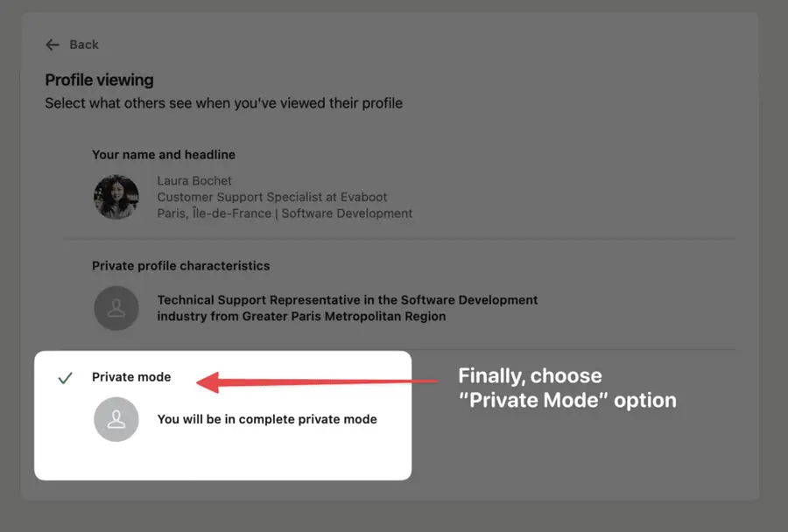Click the leftward arrow beside Back
The width and height of the screenshot is (788, 532).
pos(53,45)
